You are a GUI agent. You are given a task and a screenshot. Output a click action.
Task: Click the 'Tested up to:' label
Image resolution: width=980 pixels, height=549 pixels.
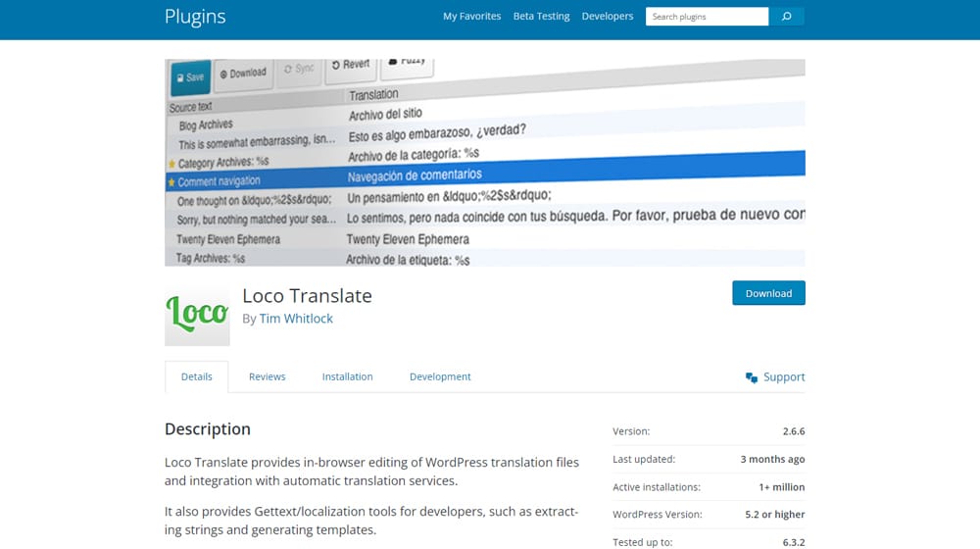[643, 542]
